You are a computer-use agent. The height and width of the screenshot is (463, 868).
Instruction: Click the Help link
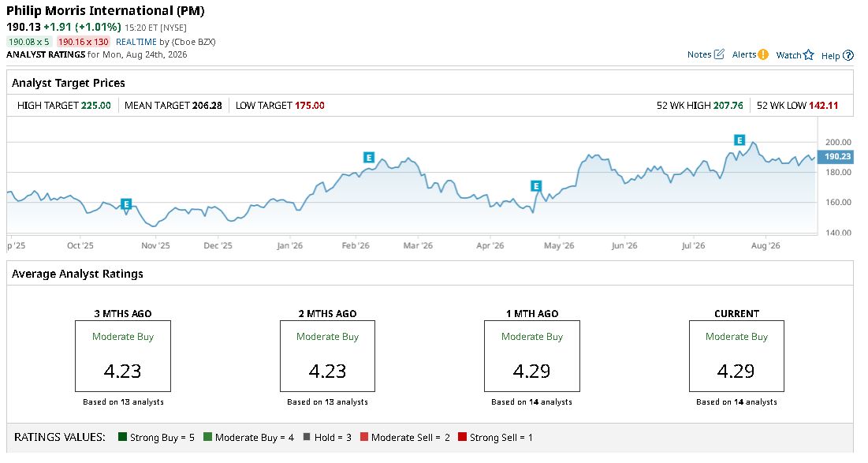coord(830,55)
